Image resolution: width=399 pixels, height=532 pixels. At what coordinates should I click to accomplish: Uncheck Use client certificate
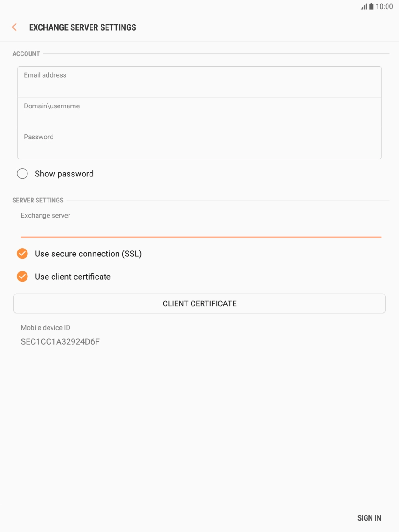22,276
